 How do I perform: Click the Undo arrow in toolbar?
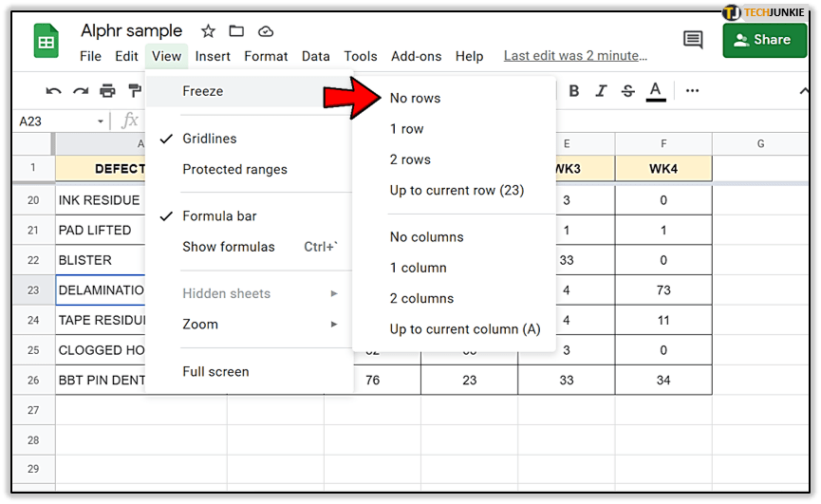[54, 91]
